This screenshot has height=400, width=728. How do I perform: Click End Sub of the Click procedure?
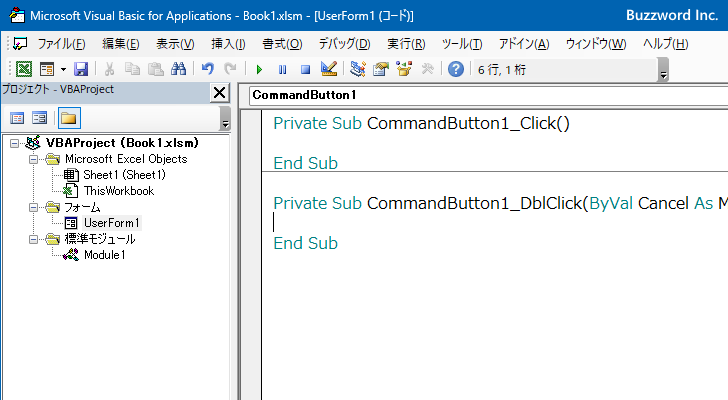pyautogui.click(x=306, y=163)
